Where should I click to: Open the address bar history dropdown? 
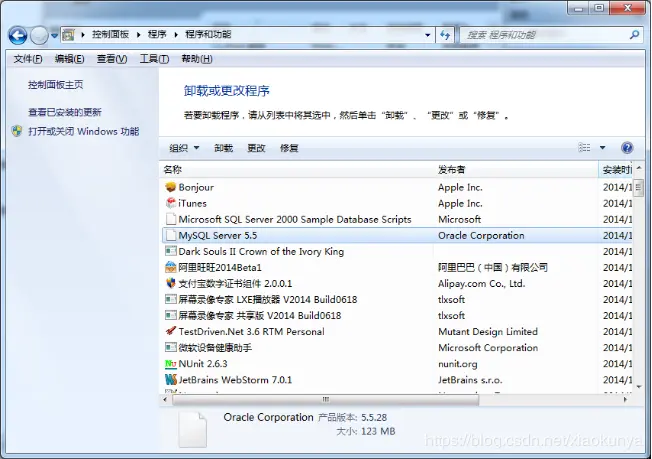coord(427,35)
